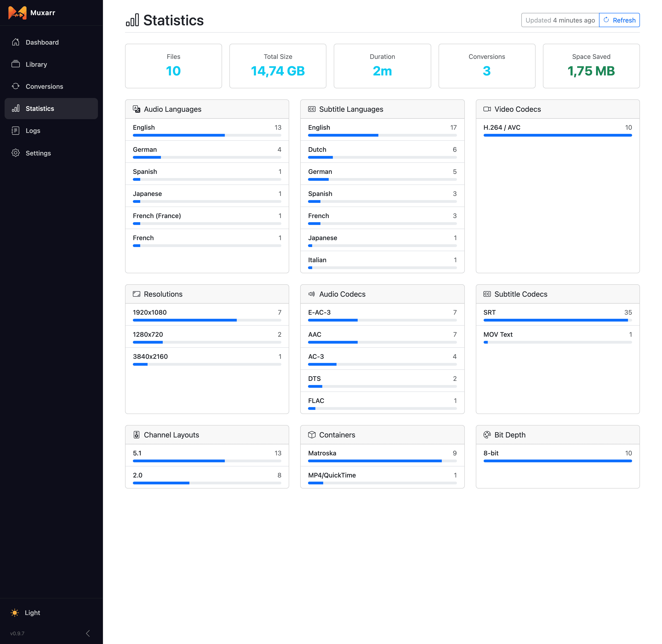Image resolution: width=662 pixels, height=644 pixels.
Task: Click the '1280x720' resolution row
Action: pos(207,336)
